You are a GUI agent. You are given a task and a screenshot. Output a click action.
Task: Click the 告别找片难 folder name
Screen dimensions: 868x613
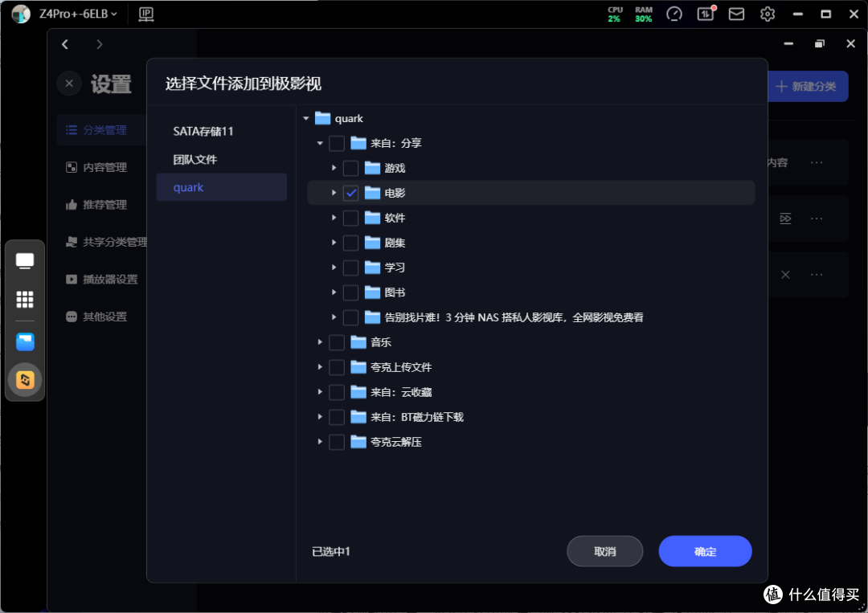(x=514, y=317)
